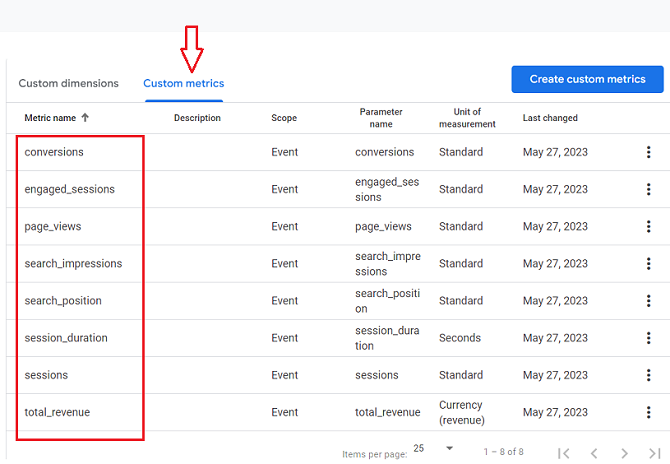Click the session_duration parameter name cell
This screenshot has width=670, height=464.
pyautogui.click(x=387, y=338)
